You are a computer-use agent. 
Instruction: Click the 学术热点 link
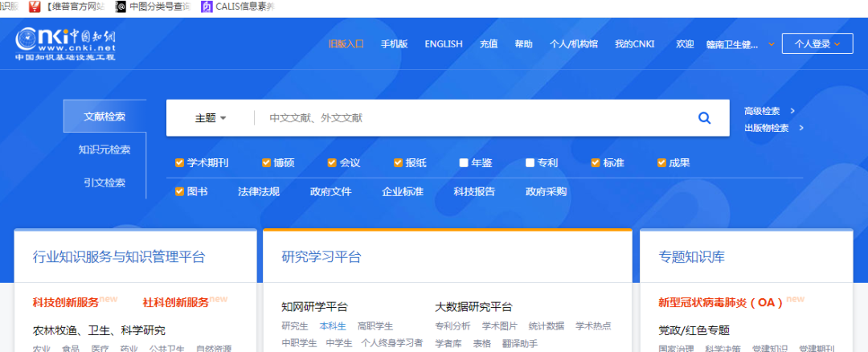click(x=593, y=325)
